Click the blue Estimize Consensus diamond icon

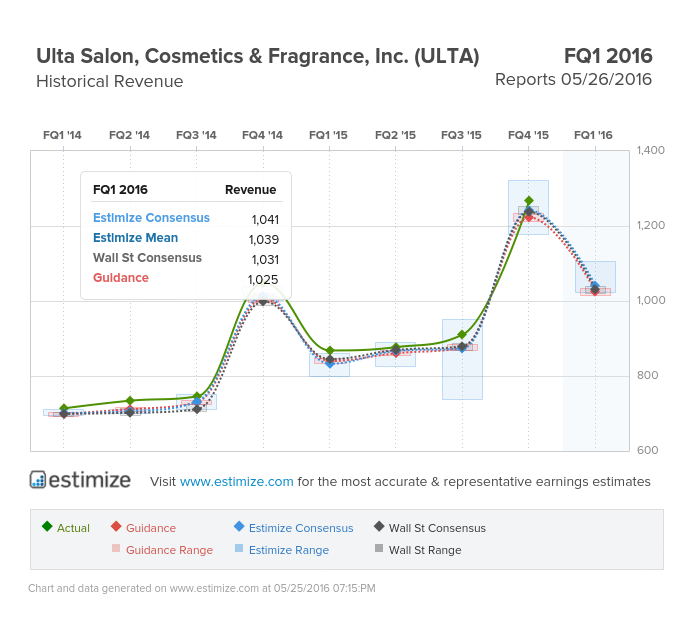(239, 526)
